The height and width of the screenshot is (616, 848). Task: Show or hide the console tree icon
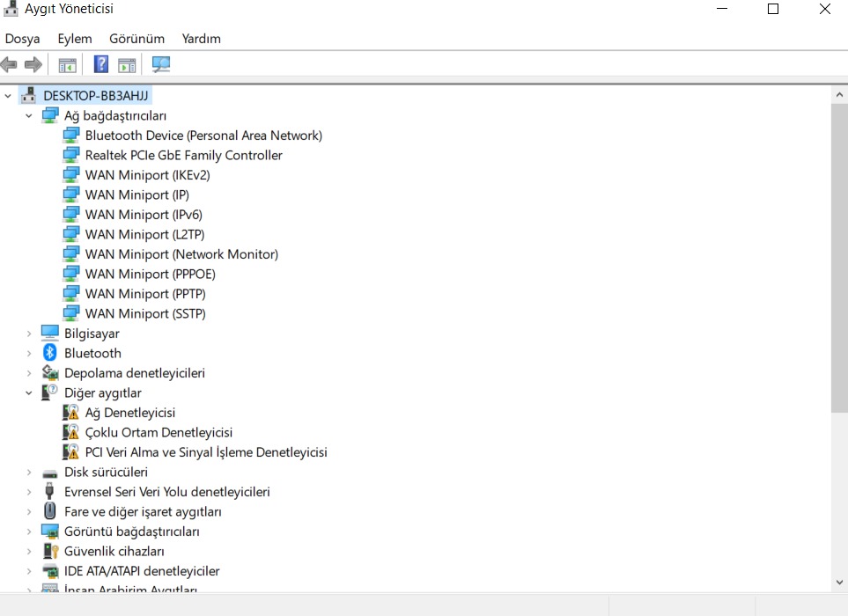[x=68, y=65]
